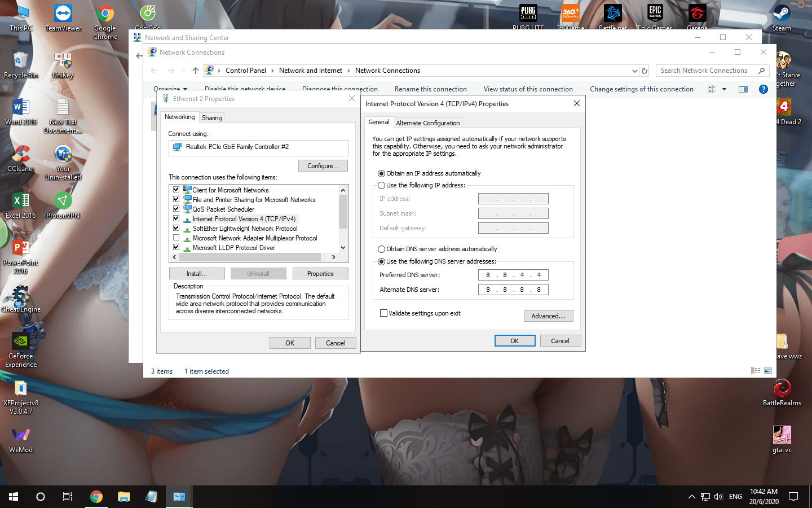The image size is (812, 508).
Task: Cancel the Ethernet 2 Properties dialog
Action: click(335, 343)
